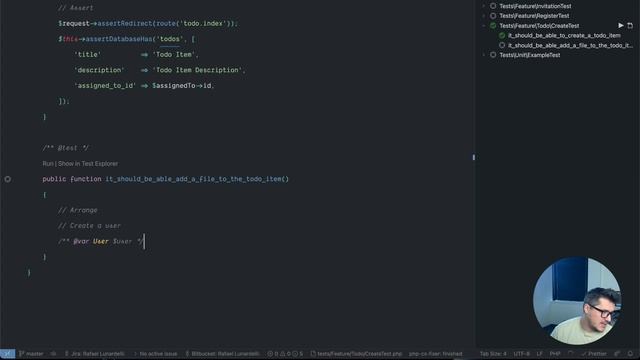The width and height of the screenshot is (640, 360).
Task: Open master branch picker in status bar
Action: click(31, 354)
